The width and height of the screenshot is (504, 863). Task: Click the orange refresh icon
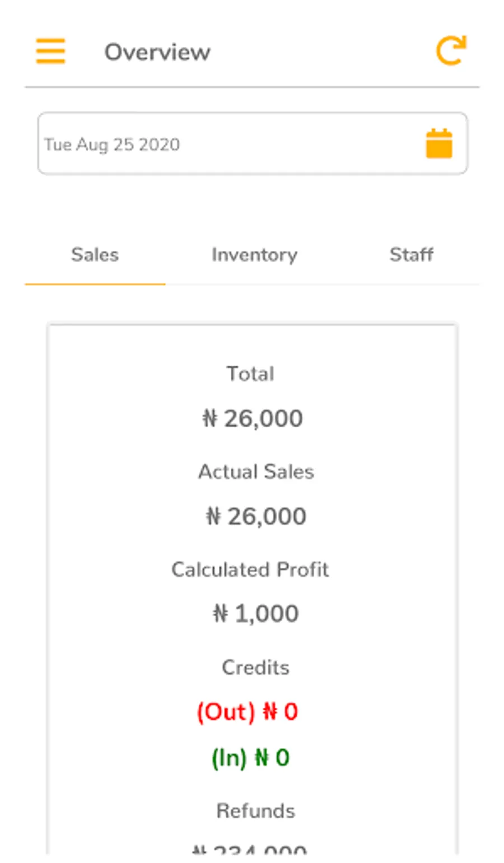pyautogui.click(x=451, y=51)
